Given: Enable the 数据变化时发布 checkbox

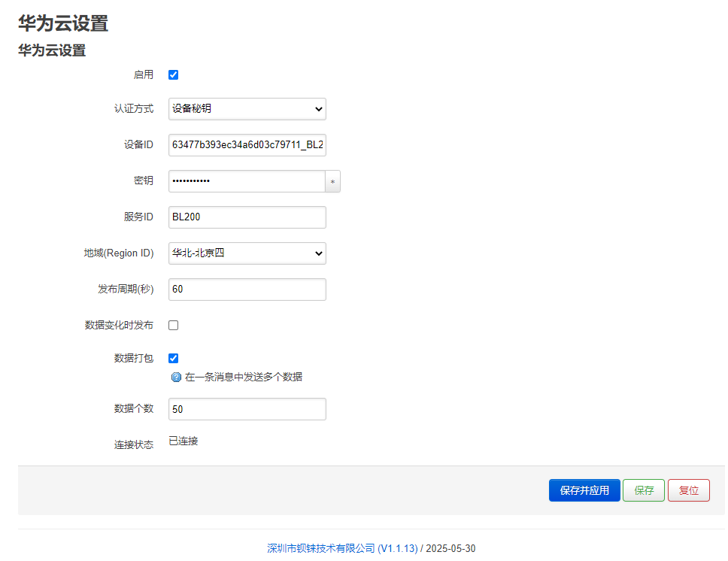Looking at the screenshot, I should pos(173,325).
